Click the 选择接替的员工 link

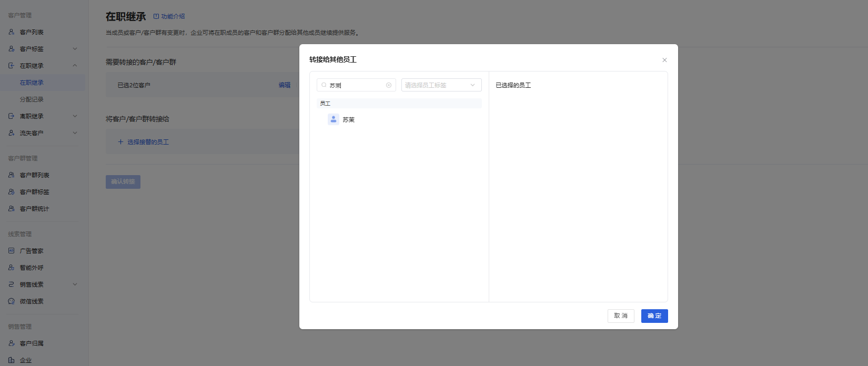click(x=148, y=142)
